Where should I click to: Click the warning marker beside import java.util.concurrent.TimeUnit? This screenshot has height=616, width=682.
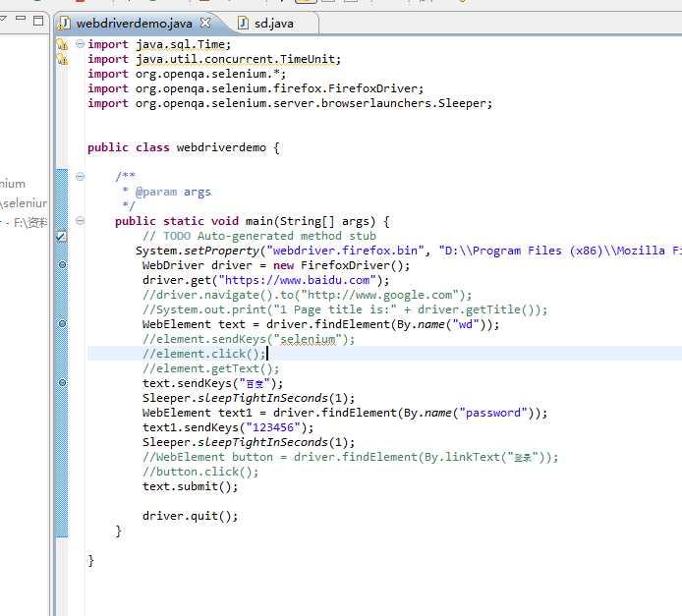(62, 59)
